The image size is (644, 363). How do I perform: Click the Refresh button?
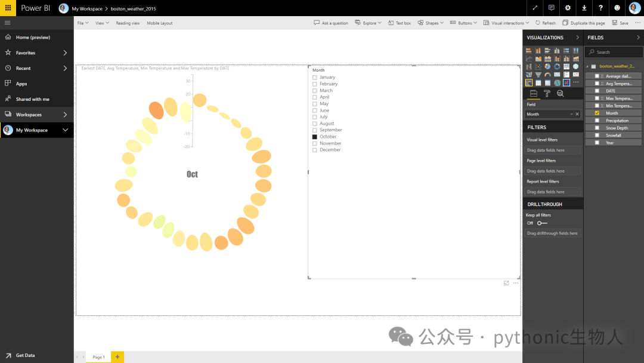point(546,23)
